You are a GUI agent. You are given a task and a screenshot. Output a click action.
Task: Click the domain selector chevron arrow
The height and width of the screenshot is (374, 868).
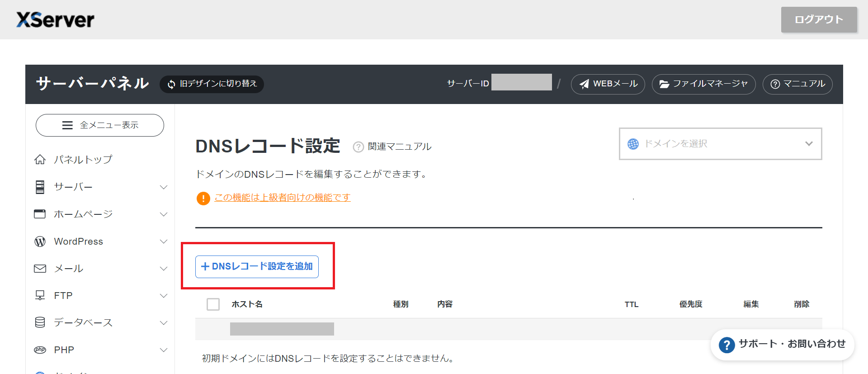click(x=809, y=144)
